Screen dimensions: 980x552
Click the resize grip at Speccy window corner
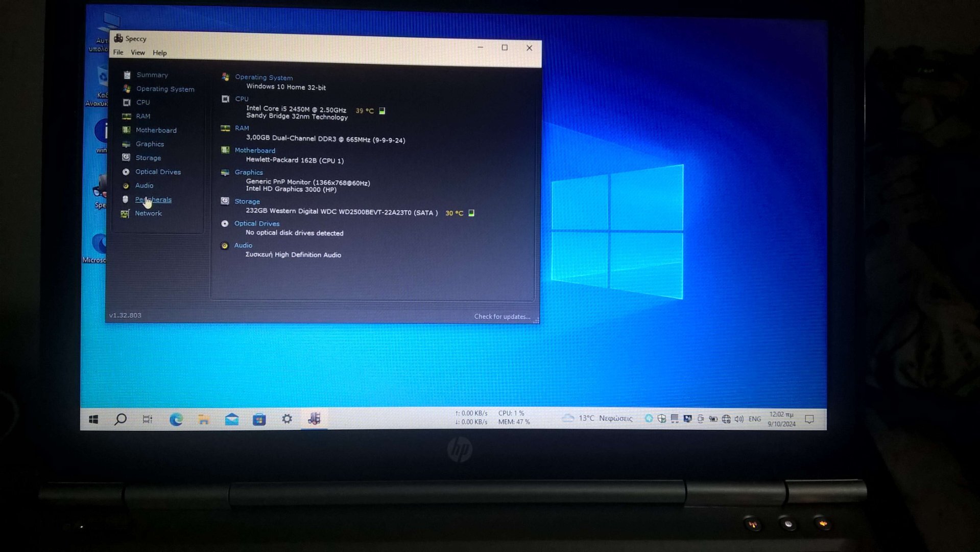click(x=536, y=320)
